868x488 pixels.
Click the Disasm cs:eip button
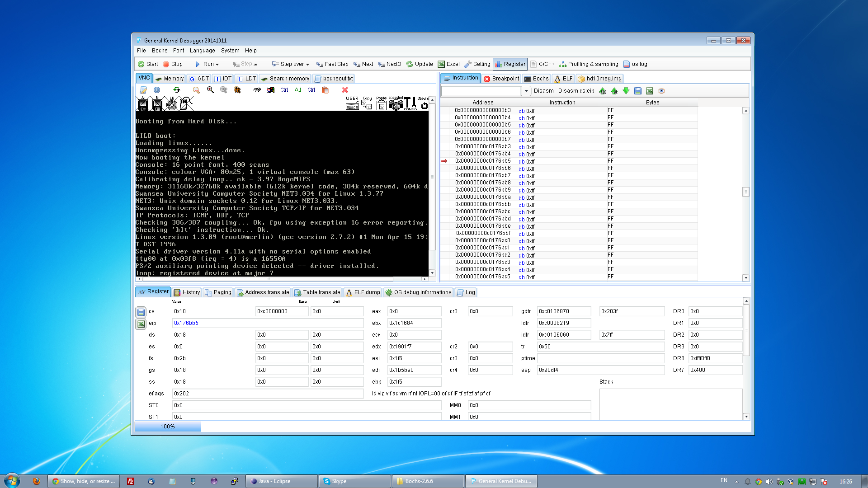click(x=576, y=91)
